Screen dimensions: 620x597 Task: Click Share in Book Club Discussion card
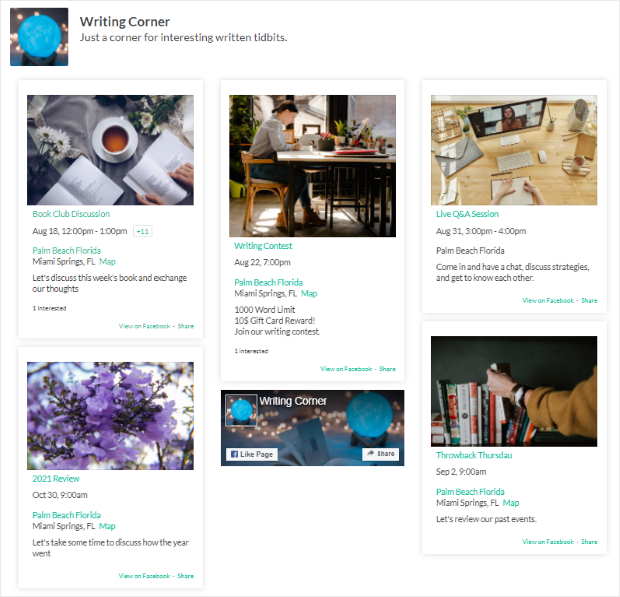[186, 326]
